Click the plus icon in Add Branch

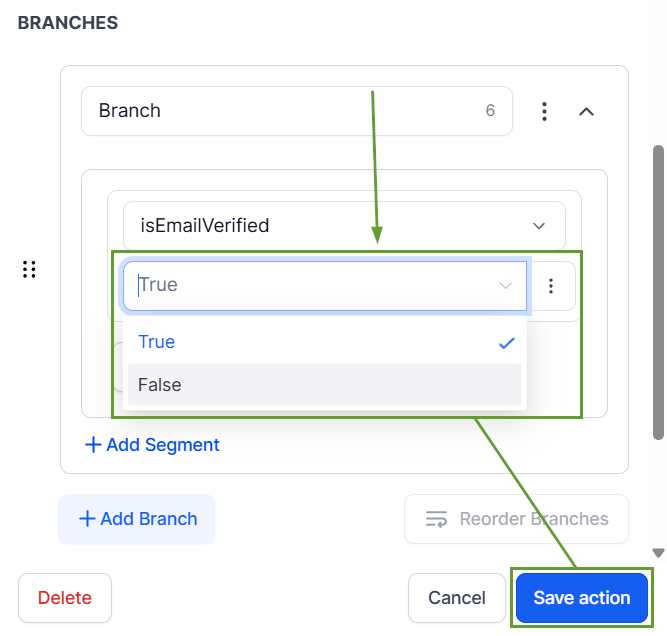tap(87, 519)
